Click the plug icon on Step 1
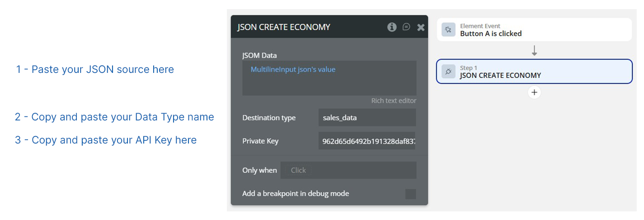 [x=448, y=72]
